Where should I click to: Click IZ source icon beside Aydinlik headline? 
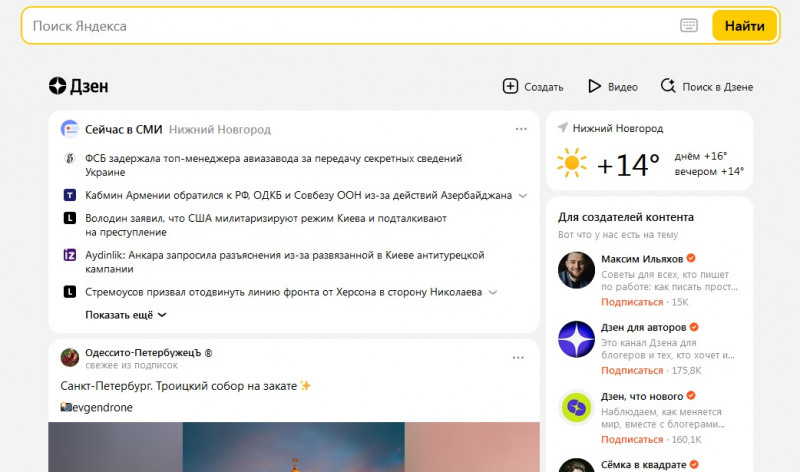[x=69, y=255]
